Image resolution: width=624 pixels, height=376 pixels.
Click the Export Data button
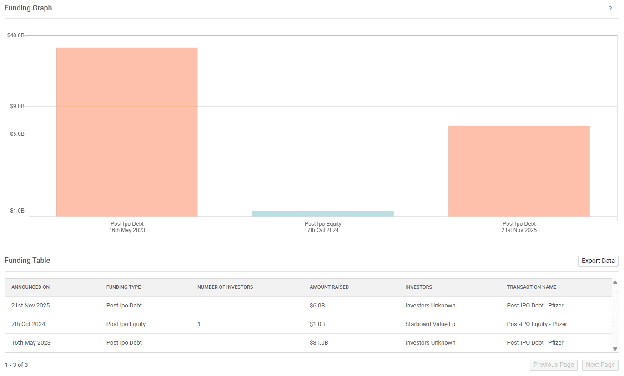[x=598, y=261]
